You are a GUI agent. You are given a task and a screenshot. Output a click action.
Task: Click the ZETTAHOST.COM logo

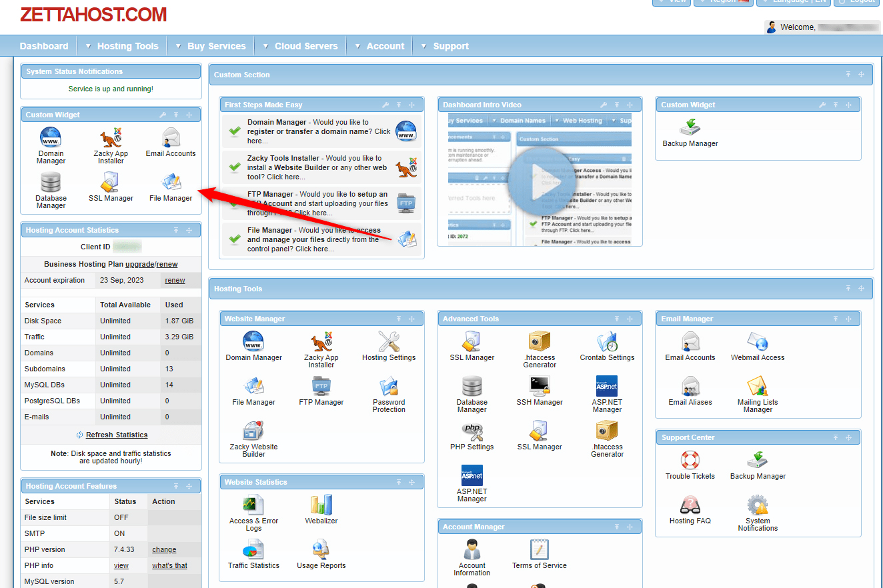coord(93,14)
